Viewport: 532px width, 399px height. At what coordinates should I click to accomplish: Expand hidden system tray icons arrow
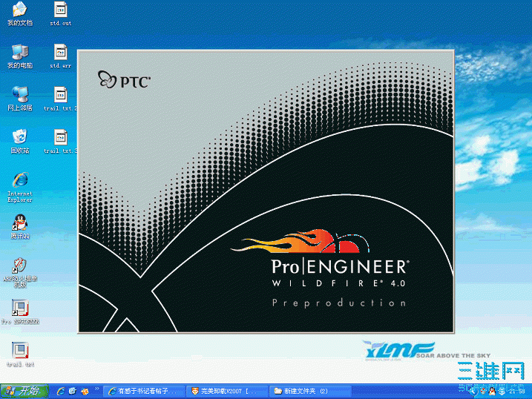[x=473, y=392]
